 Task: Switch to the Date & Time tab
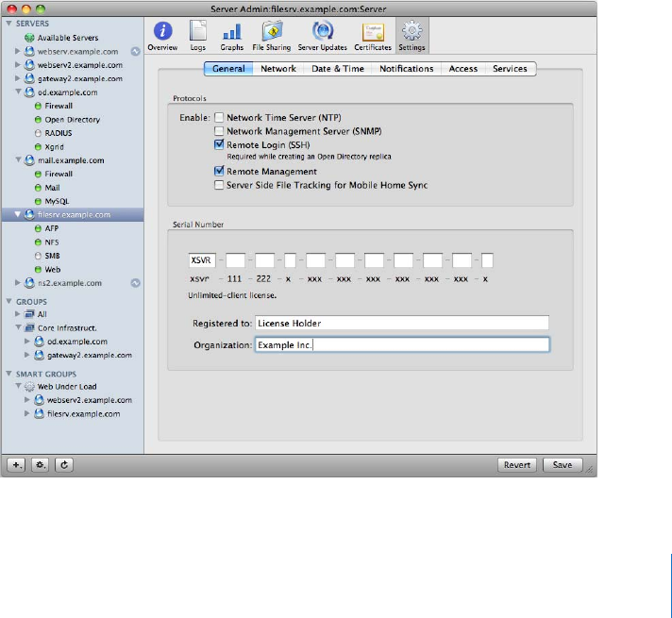tap(338, 69)
